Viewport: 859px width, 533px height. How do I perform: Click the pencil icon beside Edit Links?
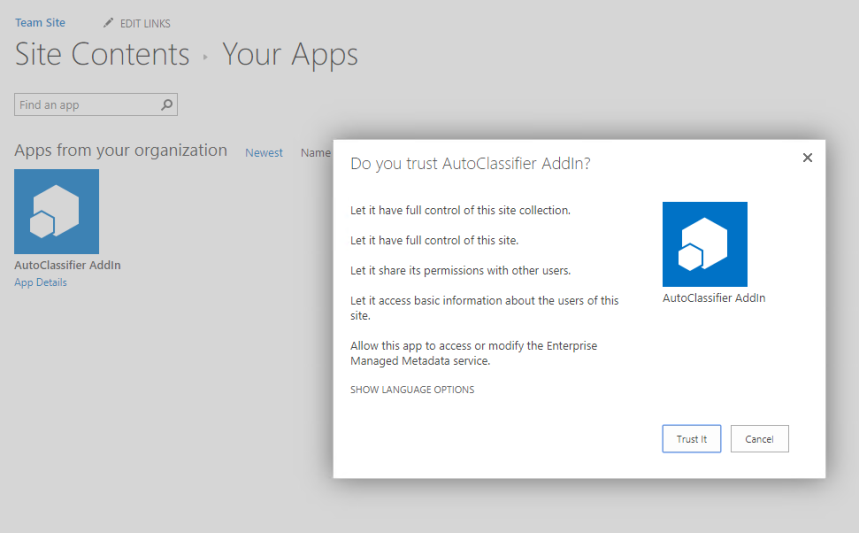pyautogui.click(x=108, y=23)
